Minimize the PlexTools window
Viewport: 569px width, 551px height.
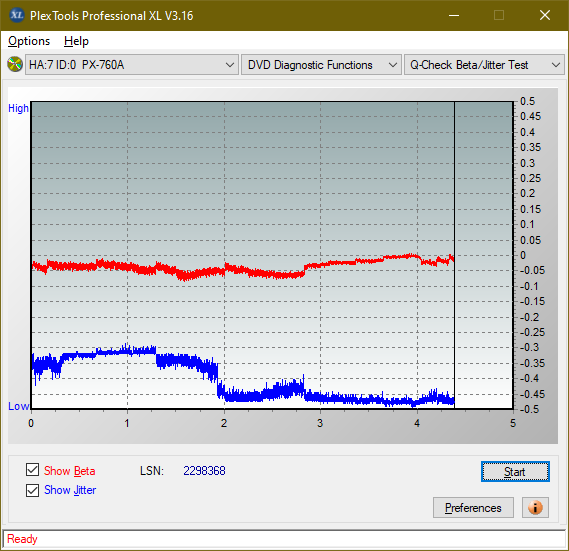[x=454, y=15]
